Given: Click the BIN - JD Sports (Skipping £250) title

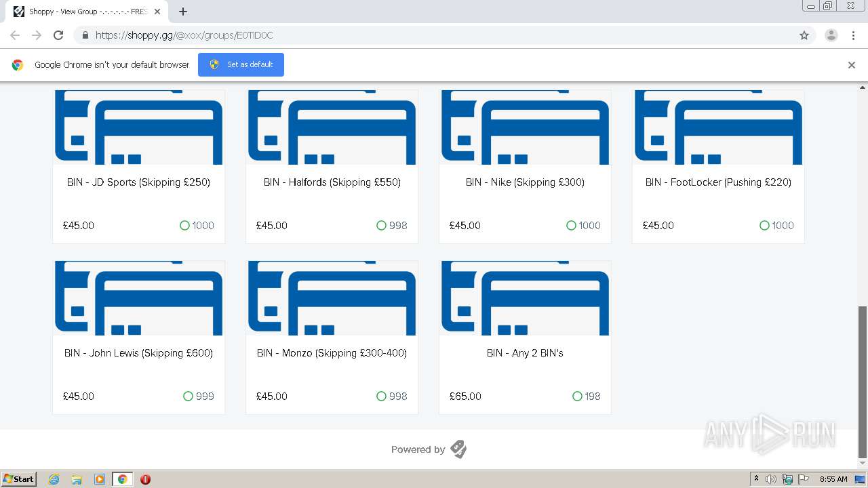Looking at the screenshot, I should click(138, 182).
